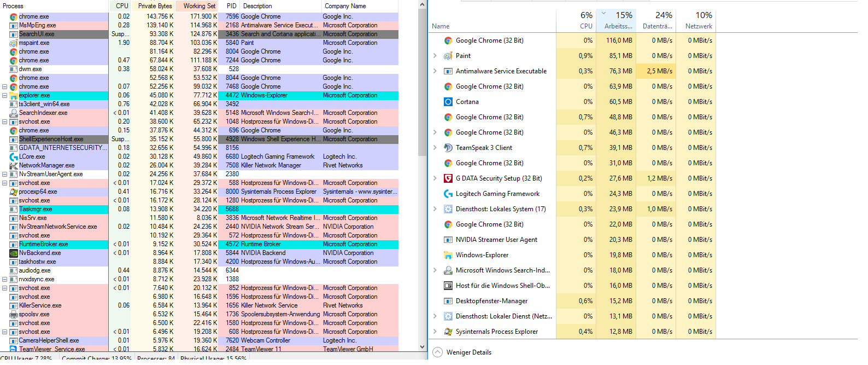Sort Task Manager by the CPU column
Screen dimensions: 868x365
(x=576, y=21)
